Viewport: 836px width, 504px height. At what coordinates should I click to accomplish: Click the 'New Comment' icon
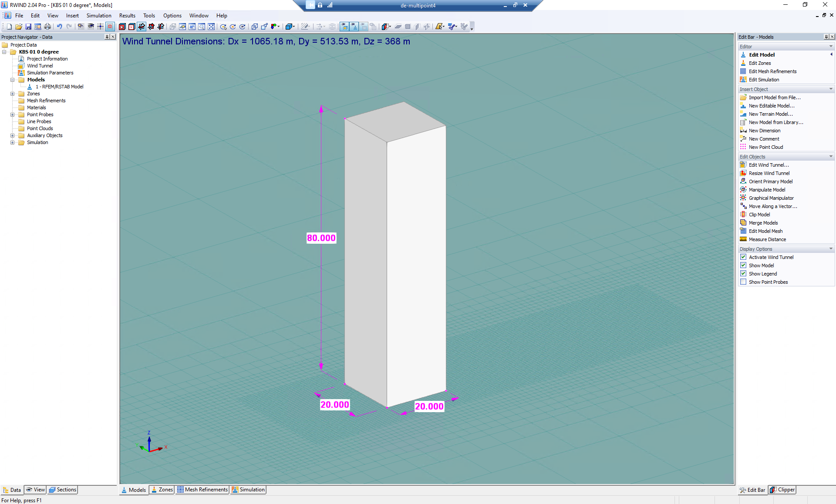pyautogui.click(x=743, y=139)
